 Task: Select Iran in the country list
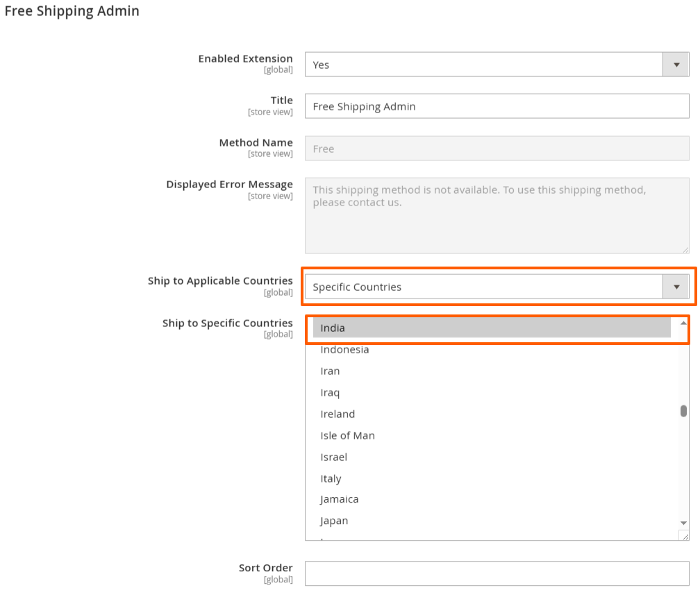tap(492, 371)
